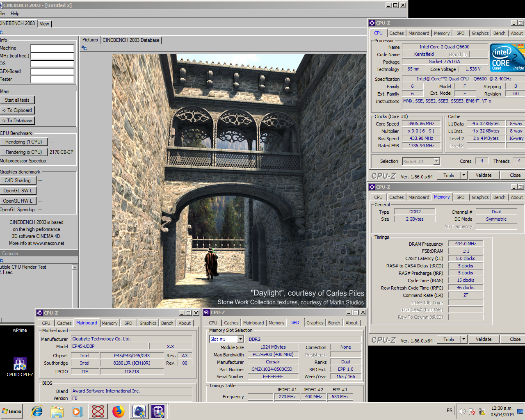Click the CPU-Z CPU window title icon
525x420 pixels.
[x=372, y=23]
